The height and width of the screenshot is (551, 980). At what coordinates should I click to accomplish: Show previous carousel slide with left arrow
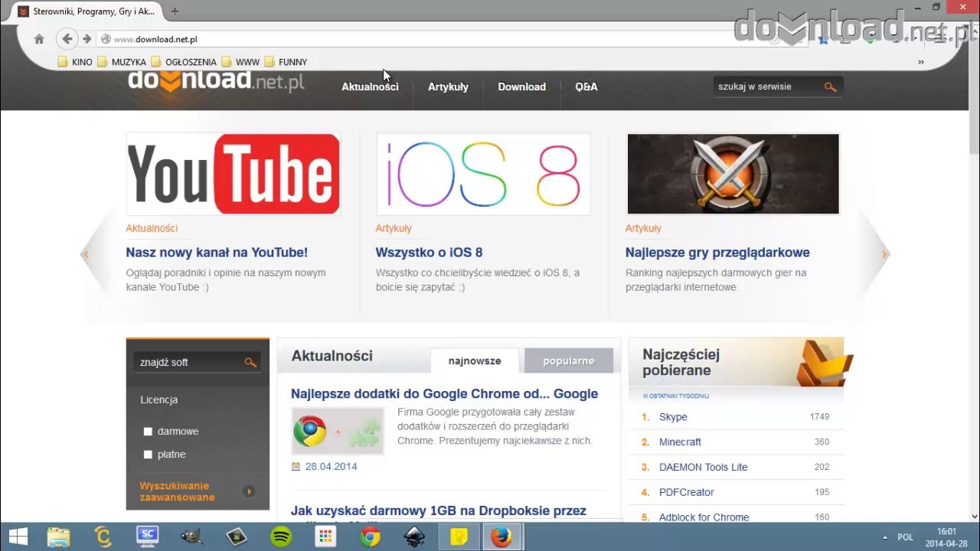click(86, 254)
